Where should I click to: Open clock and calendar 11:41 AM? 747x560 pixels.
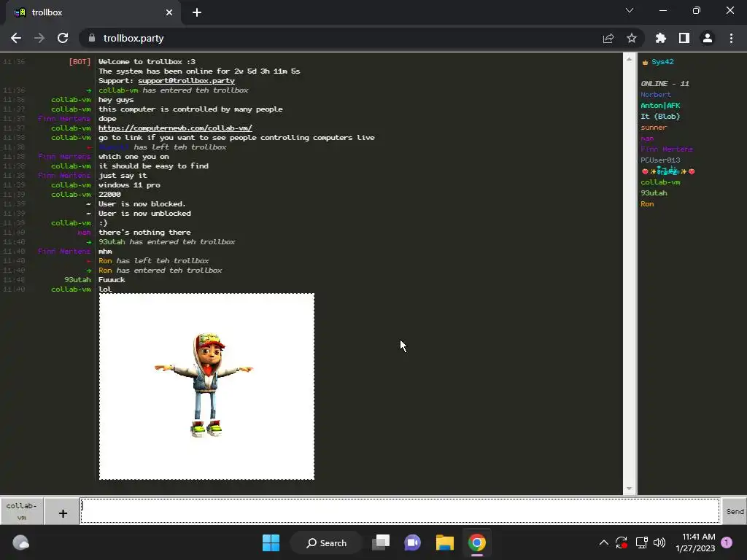tap(695, 542)
